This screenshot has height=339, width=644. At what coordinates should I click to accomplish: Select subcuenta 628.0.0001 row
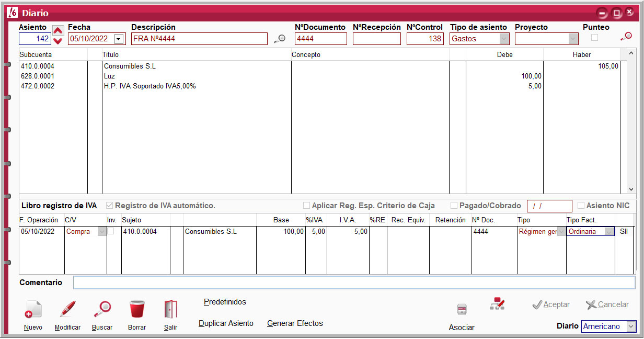point(38,76)
